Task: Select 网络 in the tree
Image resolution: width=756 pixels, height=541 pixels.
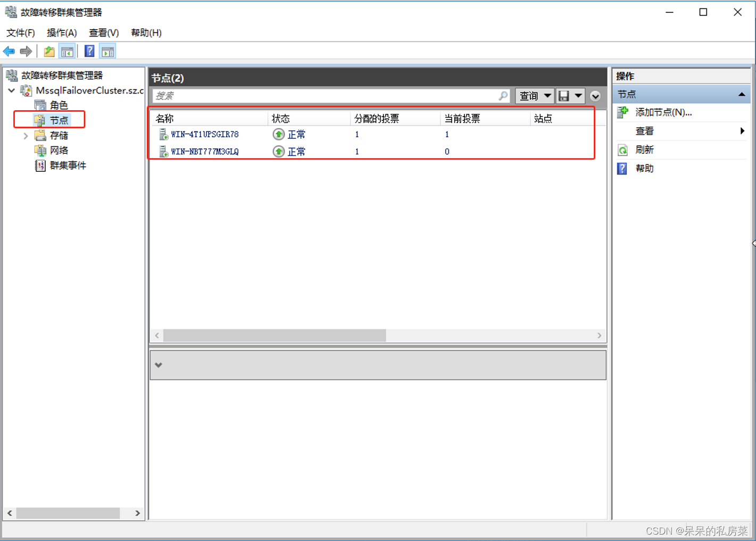Action: click(x=59, y=151)
